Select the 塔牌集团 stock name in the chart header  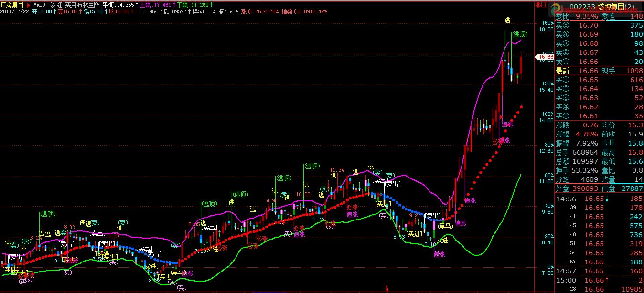click(12, 4)
